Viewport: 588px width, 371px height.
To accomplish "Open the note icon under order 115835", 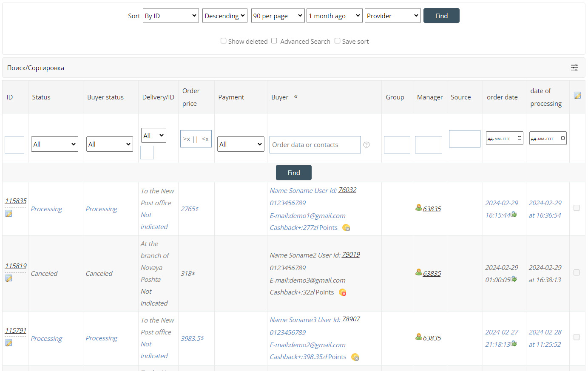I will point(9,213).
